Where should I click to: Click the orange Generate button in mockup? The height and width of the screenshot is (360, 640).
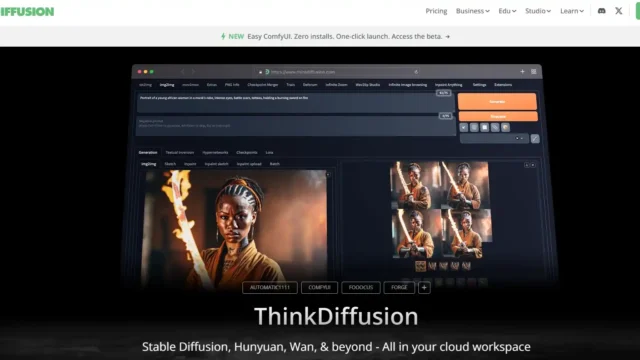pos(497,101)
